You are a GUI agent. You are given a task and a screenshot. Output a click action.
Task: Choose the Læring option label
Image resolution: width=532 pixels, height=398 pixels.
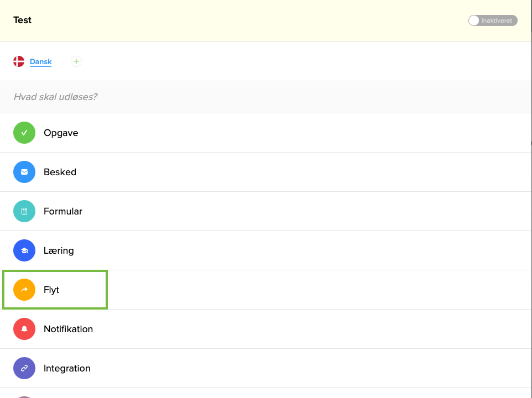tap(59, 250)
